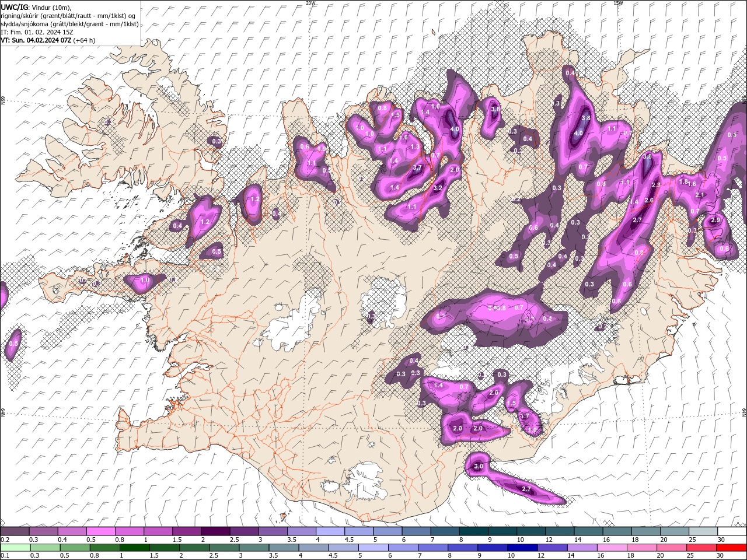Select the rose-red 25 rain legend swatch

click(x=701, y=548)
